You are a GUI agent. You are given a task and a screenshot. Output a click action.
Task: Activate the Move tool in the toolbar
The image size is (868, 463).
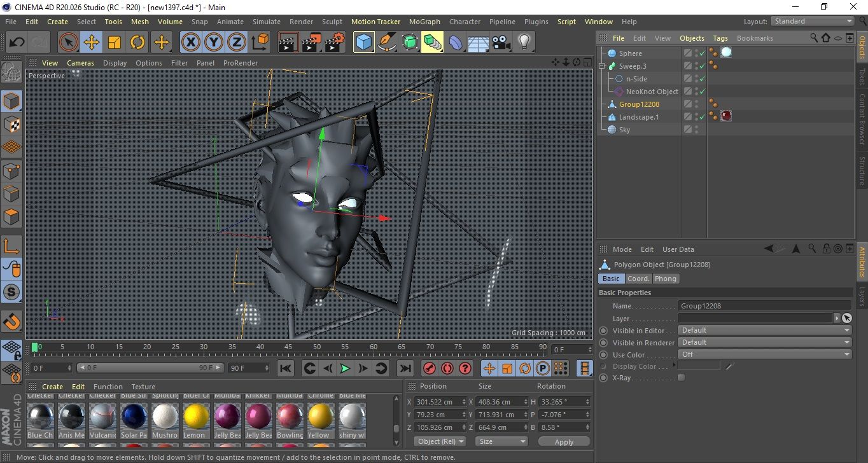tap(92, 43)
